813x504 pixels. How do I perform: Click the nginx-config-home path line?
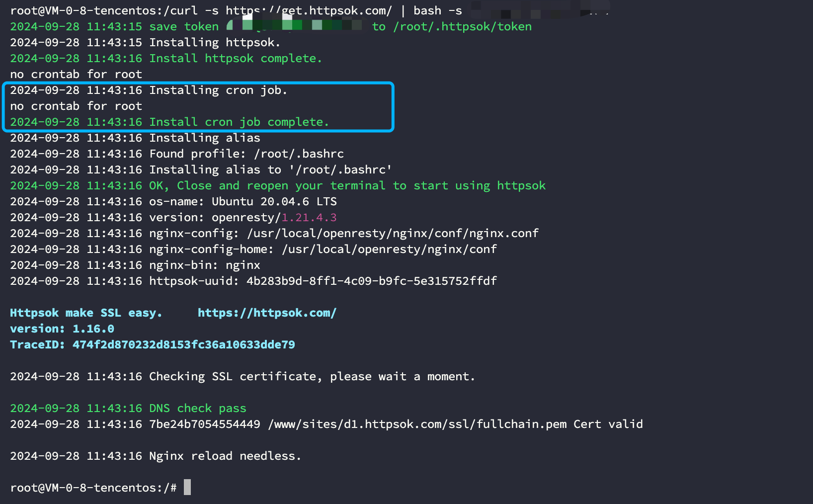(253, 249)
